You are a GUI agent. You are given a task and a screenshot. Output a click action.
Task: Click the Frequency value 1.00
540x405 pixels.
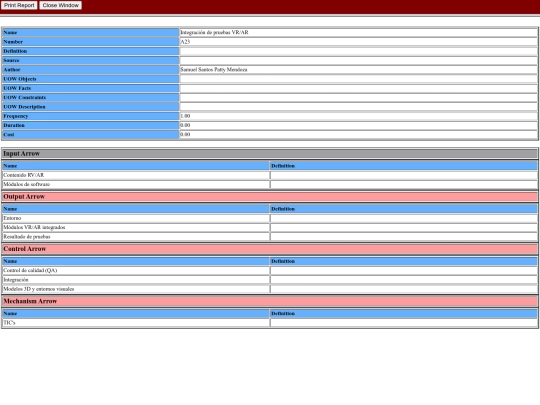(185, 116)
